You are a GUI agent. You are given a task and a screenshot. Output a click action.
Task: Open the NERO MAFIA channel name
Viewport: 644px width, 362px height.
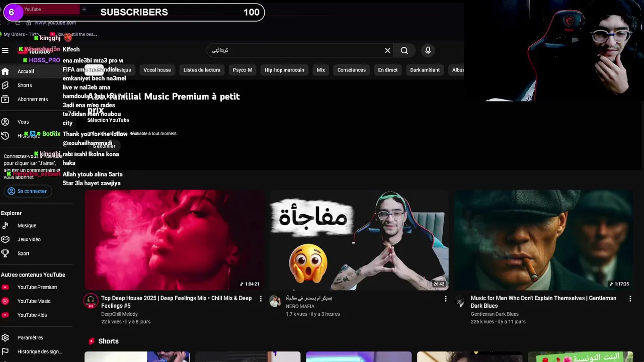click(300, 306)
